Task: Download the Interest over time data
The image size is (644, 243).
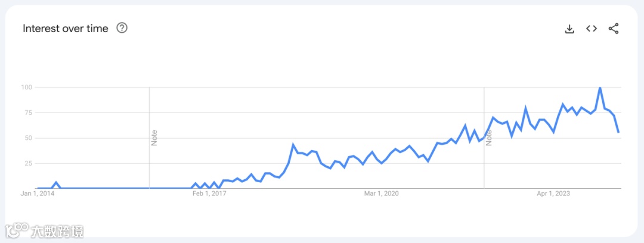Action: pos(569,29)
